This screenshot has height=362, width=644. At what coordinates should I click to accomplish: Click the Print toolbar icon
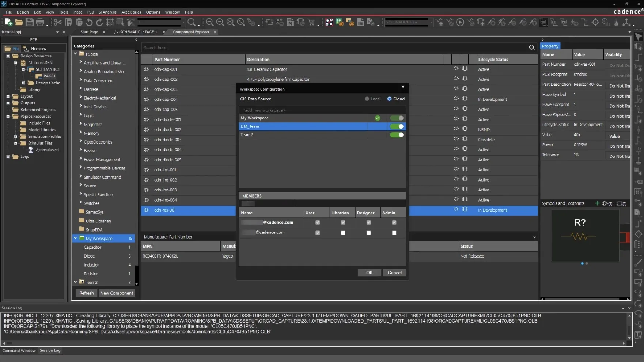click(40, 22)
